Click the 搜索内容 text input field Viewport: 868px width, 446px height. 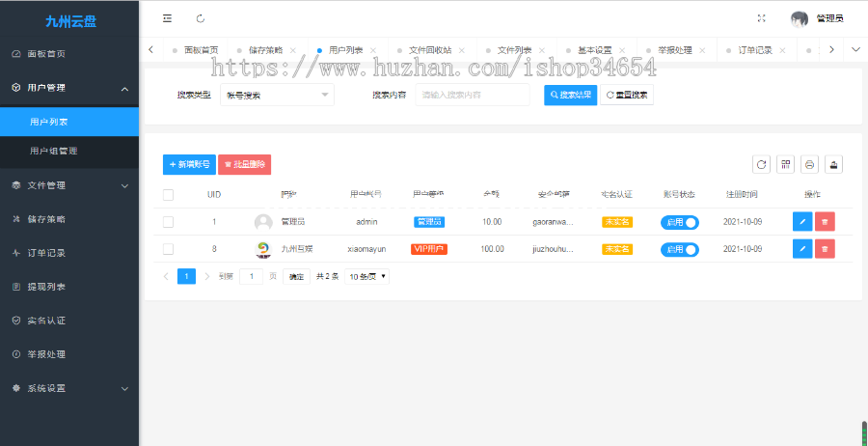pyautogui.click(x=473, y=95)
